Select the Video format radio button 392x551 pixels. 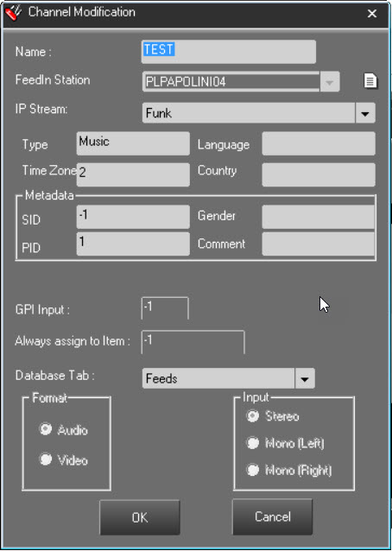coord(45,459)
